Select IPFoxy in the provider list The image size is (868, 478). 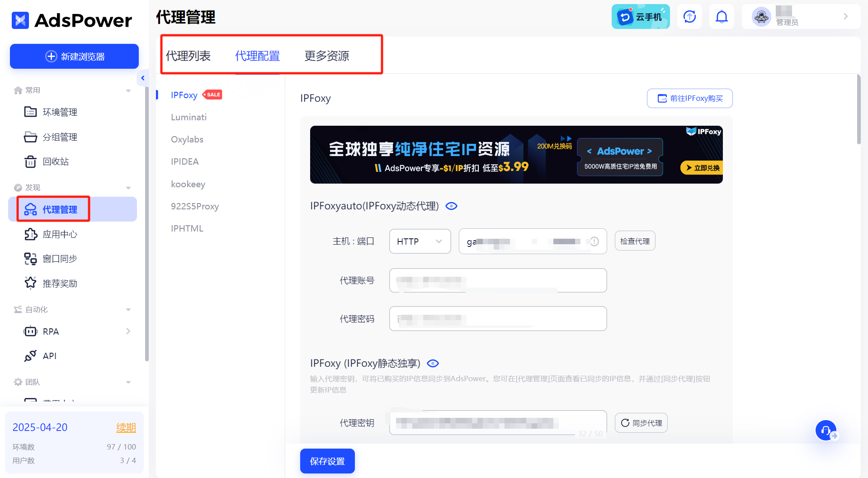pyautogui.click(x=184, y=95)
